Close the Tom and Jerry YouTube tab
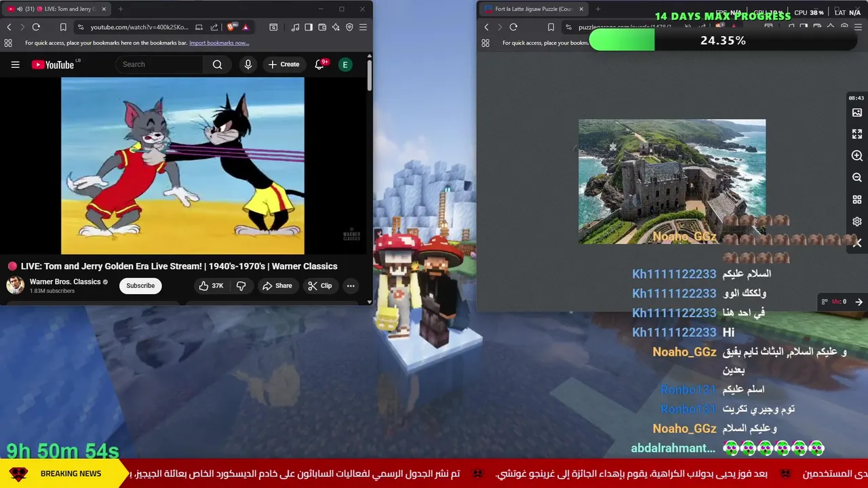Viewport: 868px width, 488px height. point(104,9)
